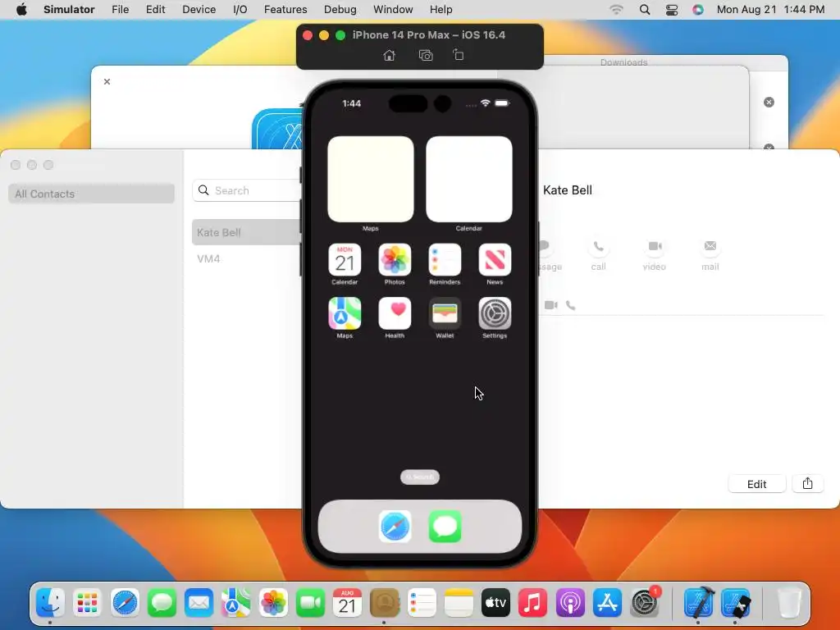Open the Edit menu in menu bar
Viewport: 840px width, 630px height.
pyautogui.click(x=155, y=10)
